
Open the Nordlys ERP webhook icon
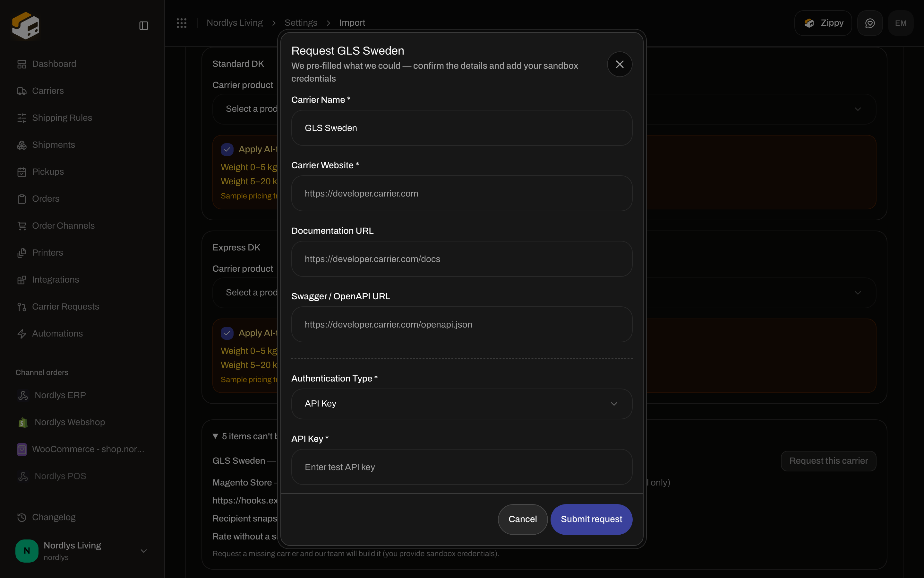pyautogui.click(x=23, y=395)
